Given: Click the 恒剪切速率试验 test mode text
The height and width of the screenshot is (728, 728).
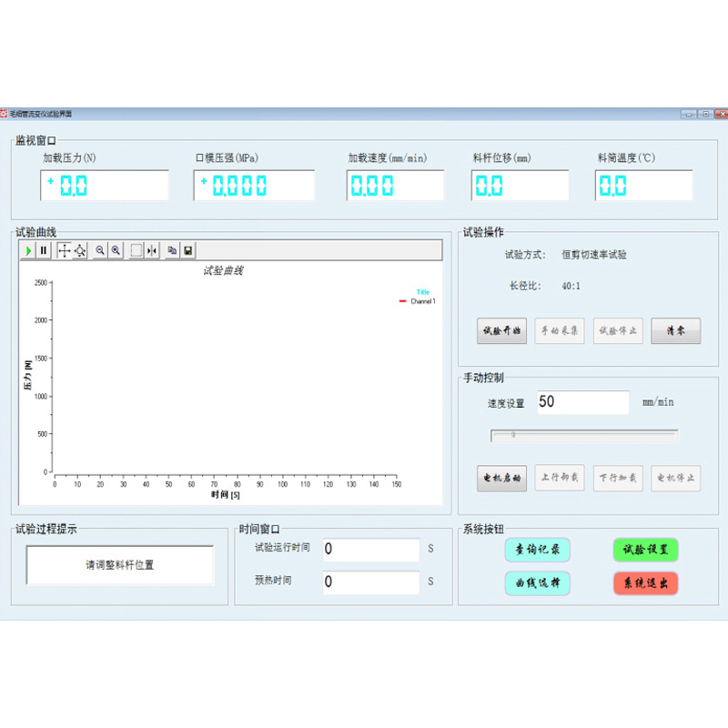Looking at the screenshot, I should coord(594,255).
